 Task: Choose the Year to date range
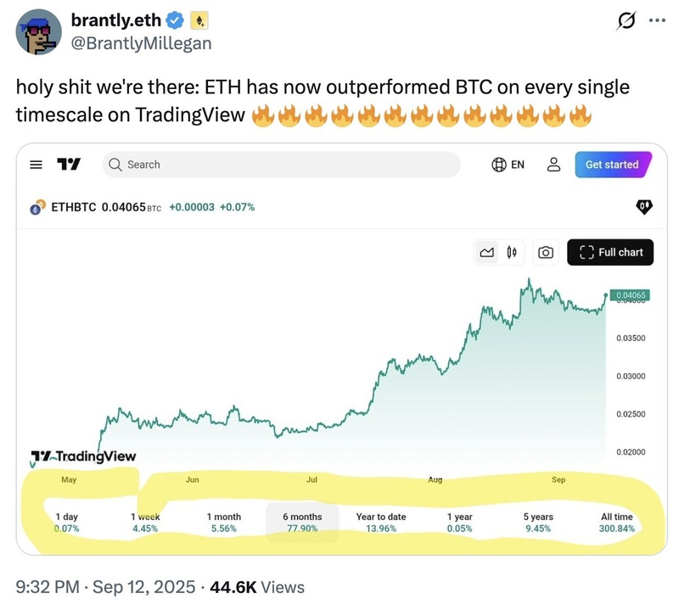(x=381, y=523)
